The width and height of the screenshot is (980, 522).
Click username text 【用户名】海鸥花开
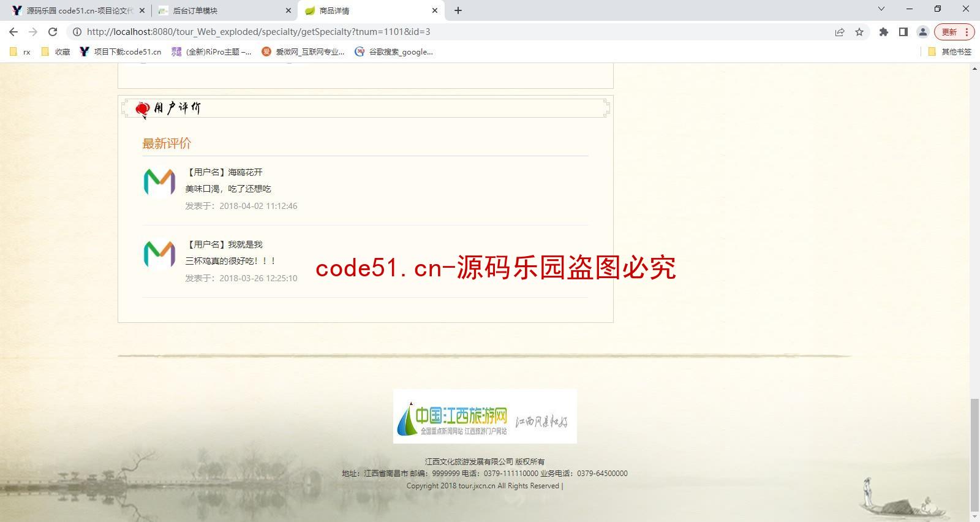click(x=224, y=172)
